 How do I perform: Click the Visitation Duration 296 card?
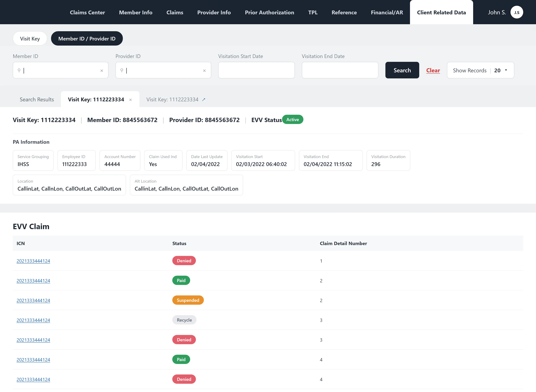(x=388, y=160)
